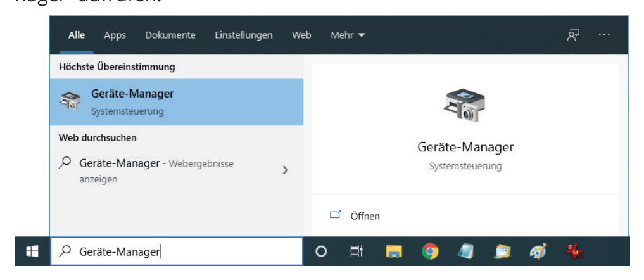Click the magnifier icon in search box
Screen dimensions: 644x280
65,251
